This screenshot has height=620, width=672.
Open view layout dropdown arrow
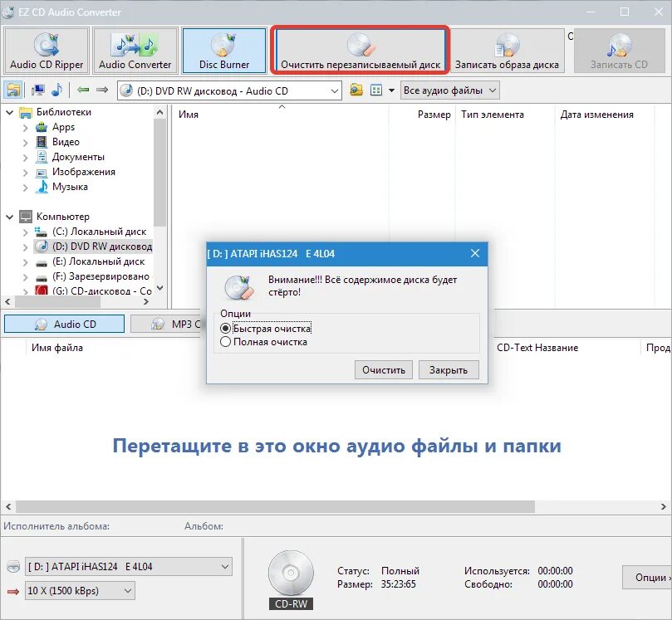coord(391,90)
